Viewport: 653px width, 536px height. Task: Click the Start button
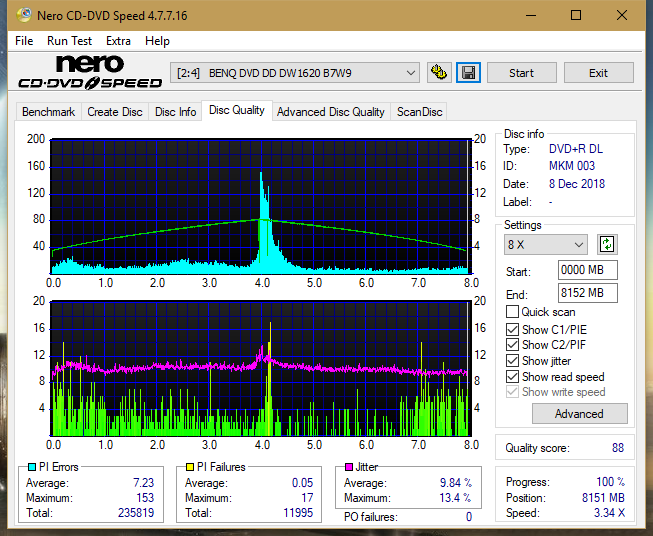(x=521, y=73)
